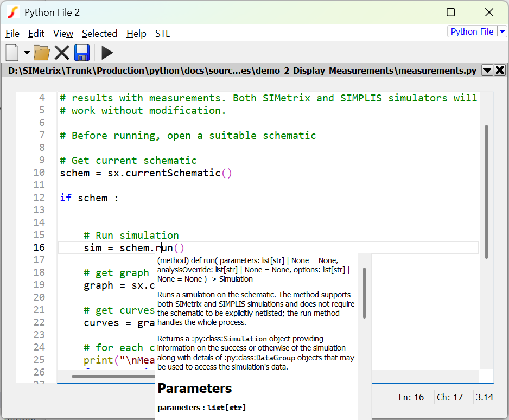Expand the New File dropdown arrow
The width and height of the screenshot is (509, 420).
click(27, 53)
